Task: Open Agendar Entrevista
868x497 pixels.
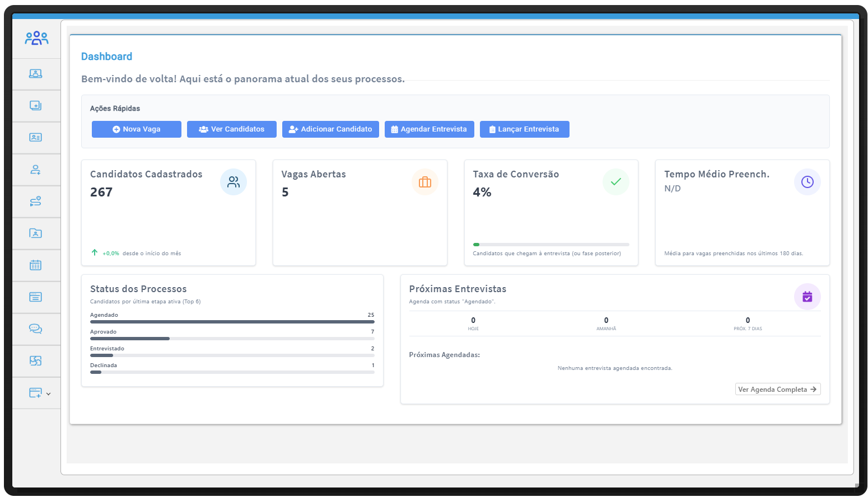Action: point(429,129)
